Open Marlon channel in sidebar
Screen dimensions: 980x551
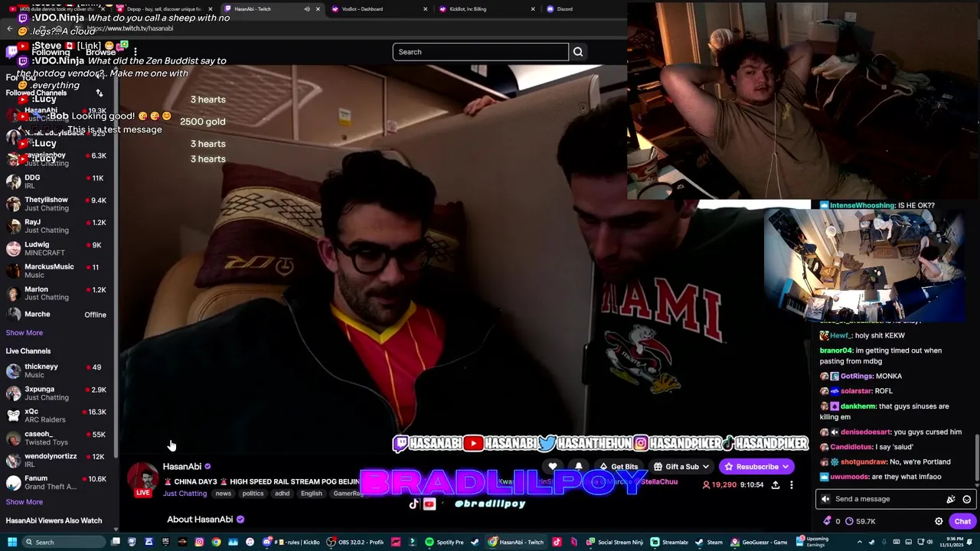tap(57, 293)
